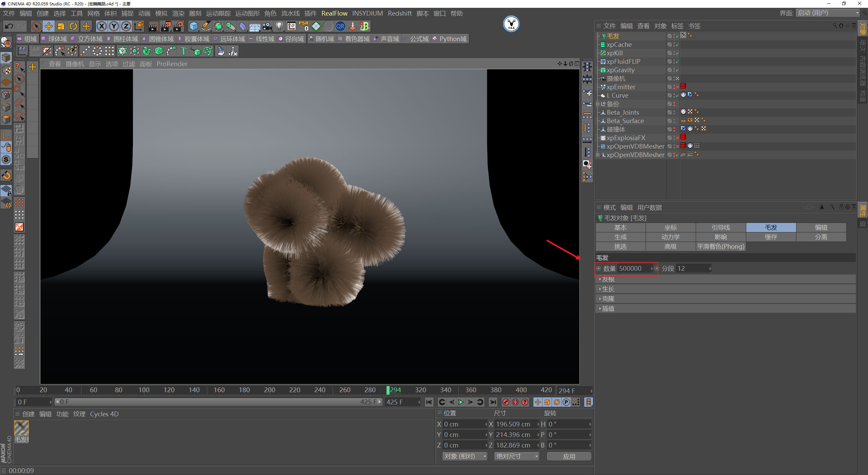Open the RealFlow menu
The image size is (868, 475).
[334, 13]
